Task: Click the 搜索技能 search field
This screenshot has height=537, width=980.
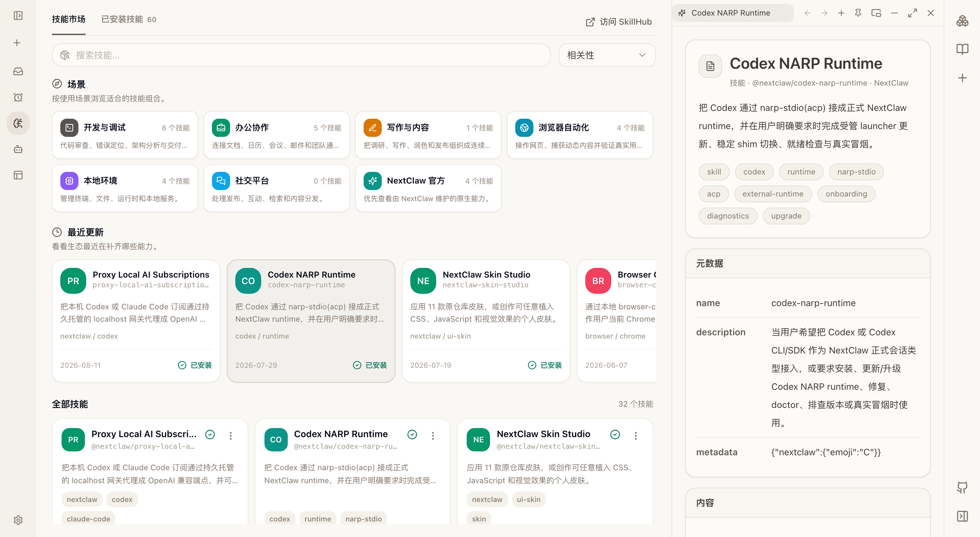Action: point(301,55)
